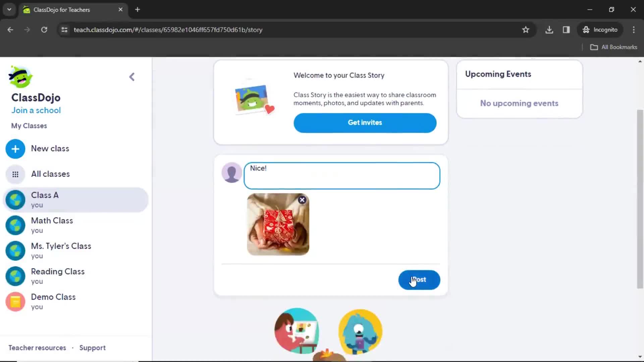644x362 pixels.
Task: Open Support link
Action: click(93, 347)
